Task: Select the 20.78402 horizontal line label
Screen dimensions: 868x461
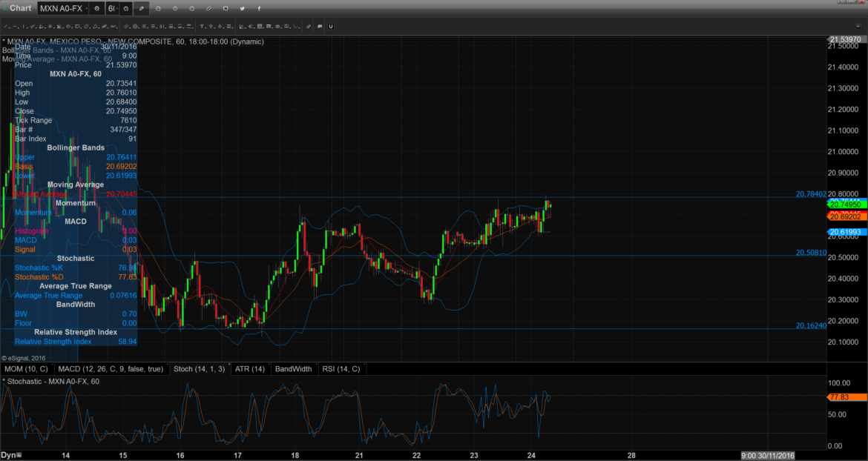Action: pos(811,194)
